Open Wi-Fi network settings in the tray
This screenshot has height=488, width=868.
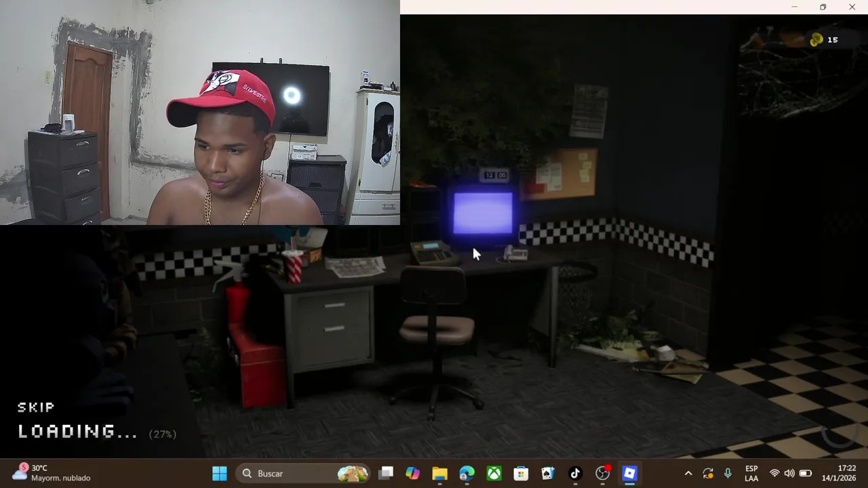click(x=774, y=473)
